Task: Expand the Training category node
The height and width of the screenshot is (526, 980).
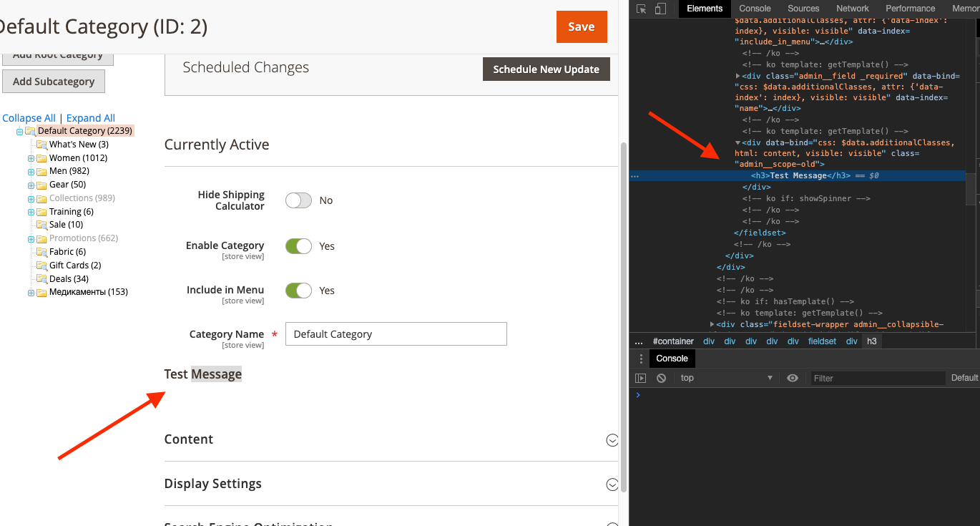Action: click(31, 213)
